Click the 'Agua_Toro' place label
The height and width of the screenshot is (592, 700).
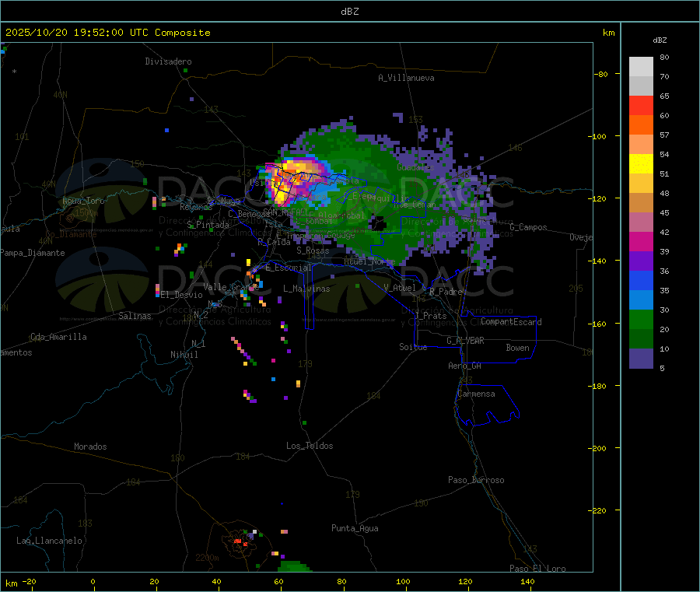[x=83, y=201]
